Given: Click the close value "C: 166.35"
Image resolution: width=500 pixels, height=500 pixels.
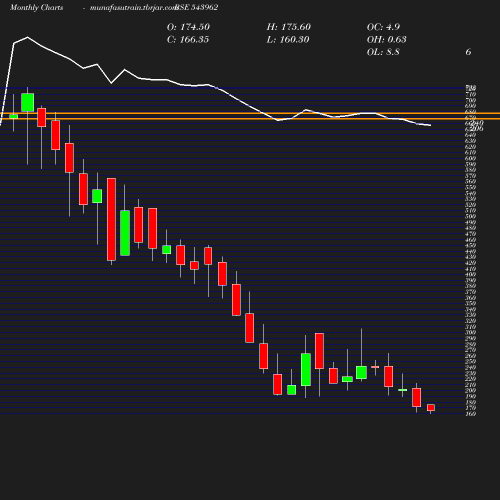Looking at the screenshot, I should tap(188, 40).
